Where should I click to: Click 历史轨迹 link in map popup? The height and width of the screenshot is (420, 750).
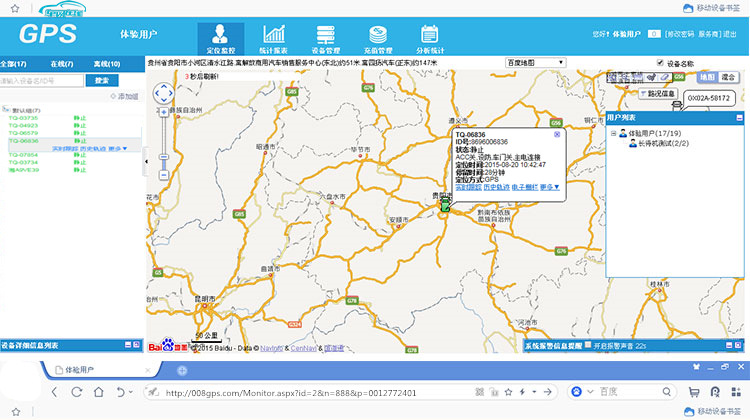pos(496,187)
